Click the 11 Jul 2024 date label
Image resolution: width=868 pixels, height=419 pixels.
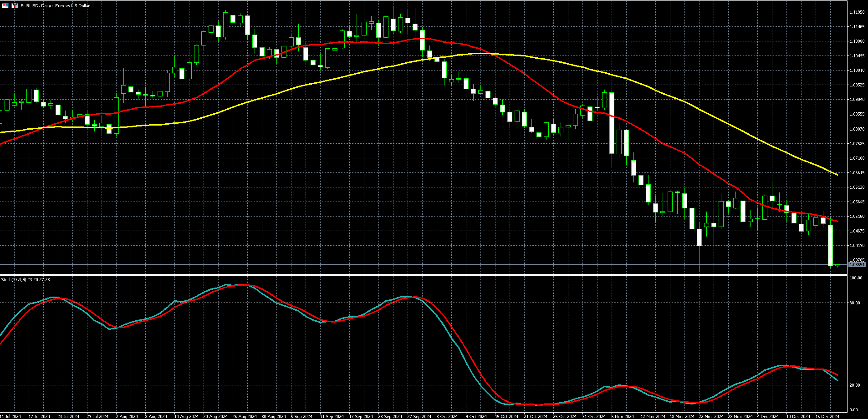pyautogui.click(x=10, y=416)
